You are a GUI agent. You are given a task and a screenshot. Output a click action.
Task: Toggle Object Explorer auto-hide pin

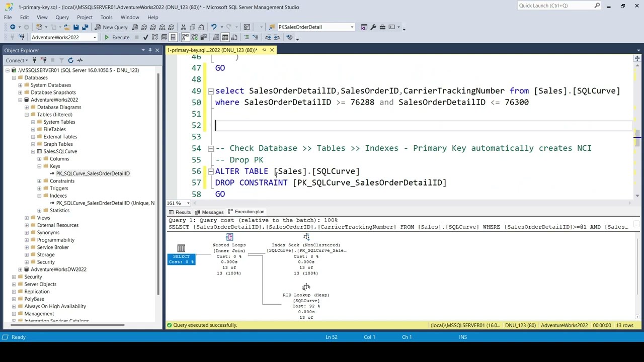tap(150, 50)
